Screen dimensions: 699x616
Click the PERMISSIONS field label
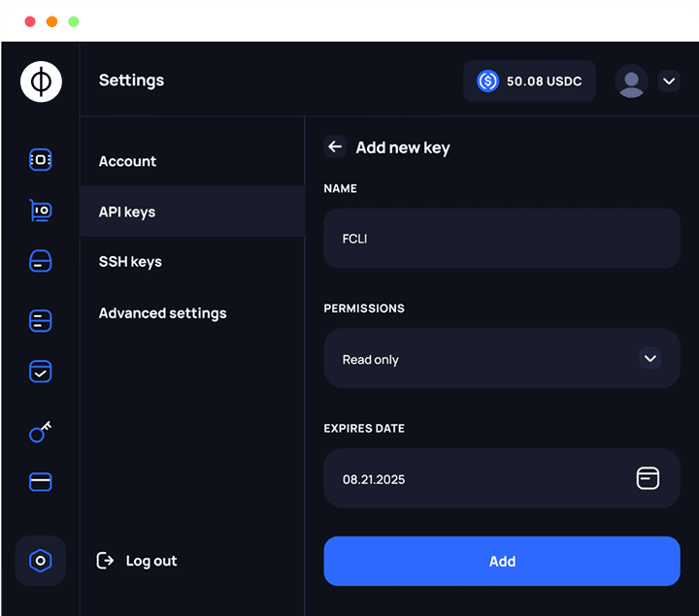[x=364, y=308]
